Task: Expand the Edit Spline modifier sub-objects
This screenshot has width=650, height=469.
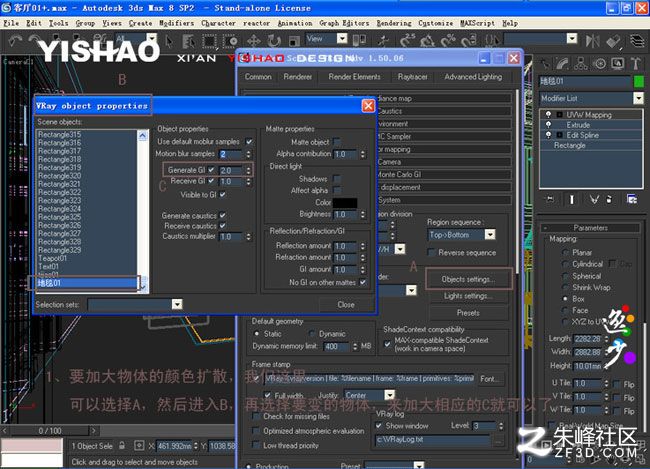Action: 559,135
